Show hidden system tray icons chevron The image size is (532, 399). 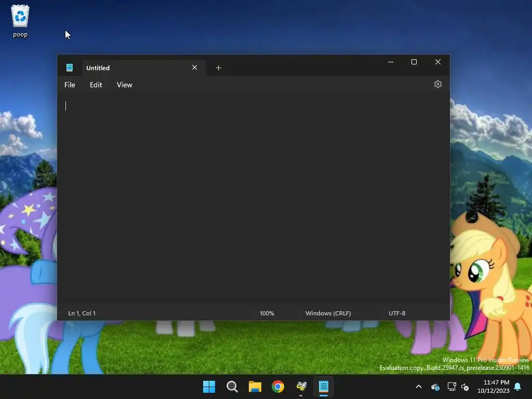419,387
